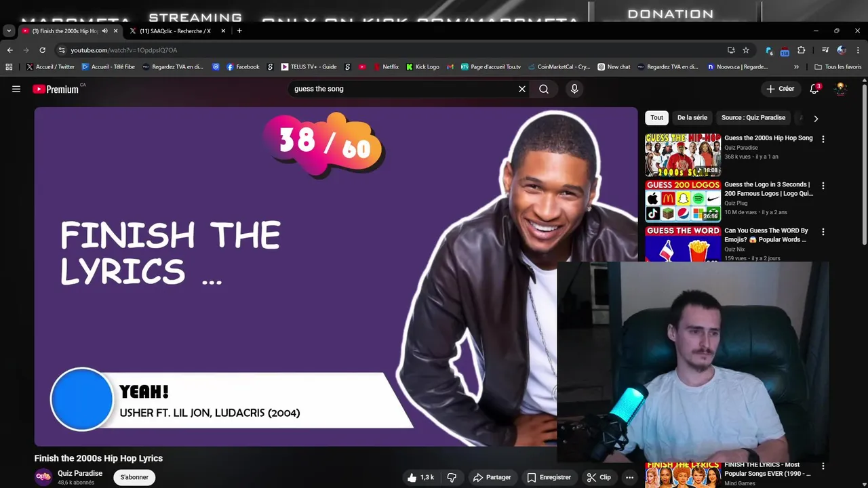Open Quiz Paradise channel avatar
The width and height of the screenshot is (868, 488).
43,477
